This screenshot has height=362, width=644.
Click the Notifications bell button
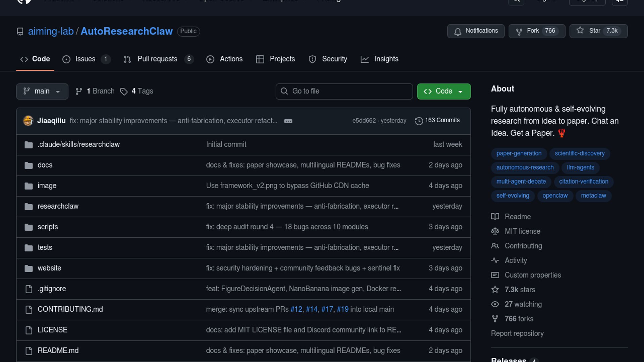476,31
